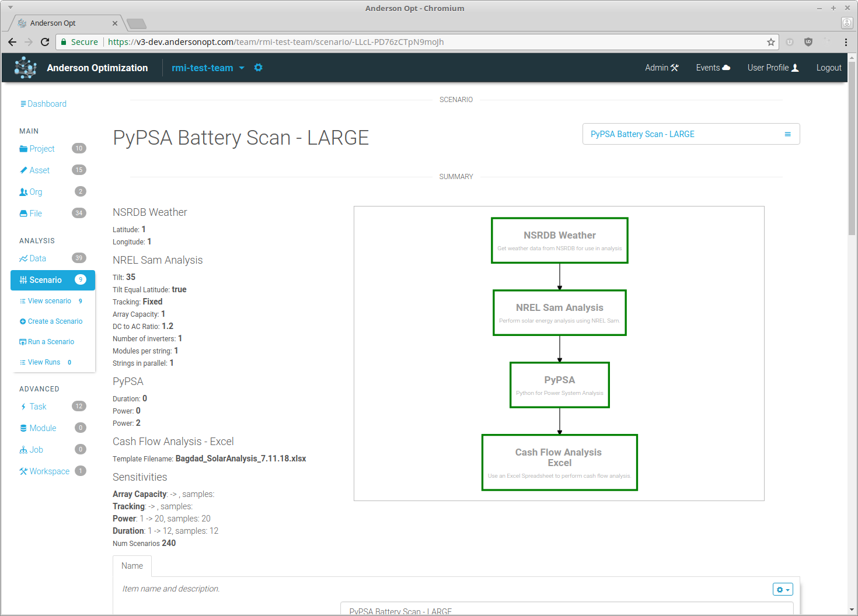Open the Admin menu
This screenshot has width=858, height=616.
point(662,68)
